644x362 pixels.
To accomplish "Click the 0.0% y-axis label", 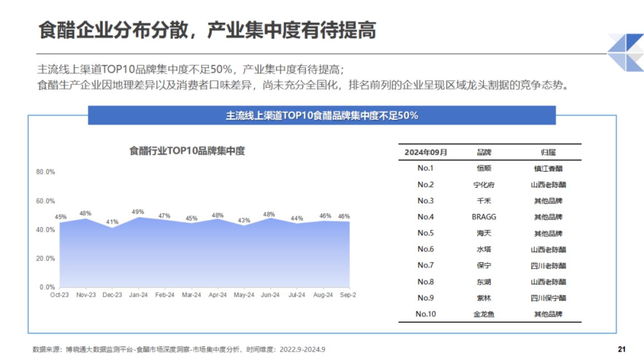I will click(x=47, y=287).
